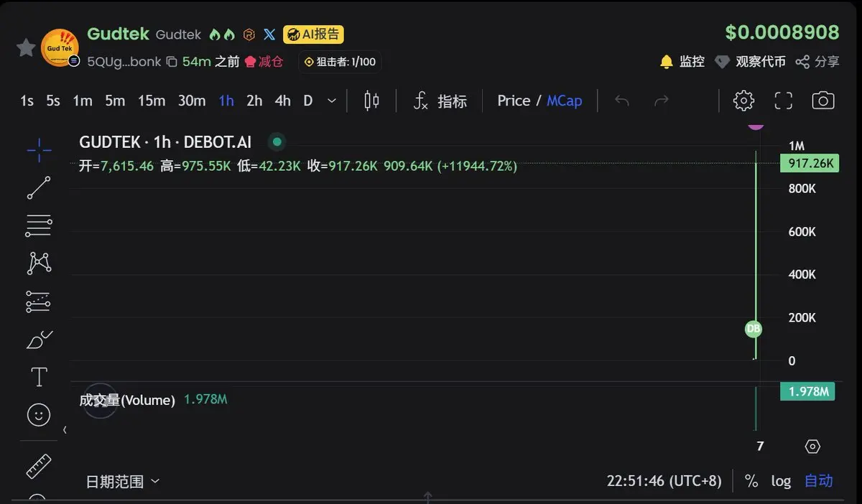Click the DB marker on the candle

[753, 329]
